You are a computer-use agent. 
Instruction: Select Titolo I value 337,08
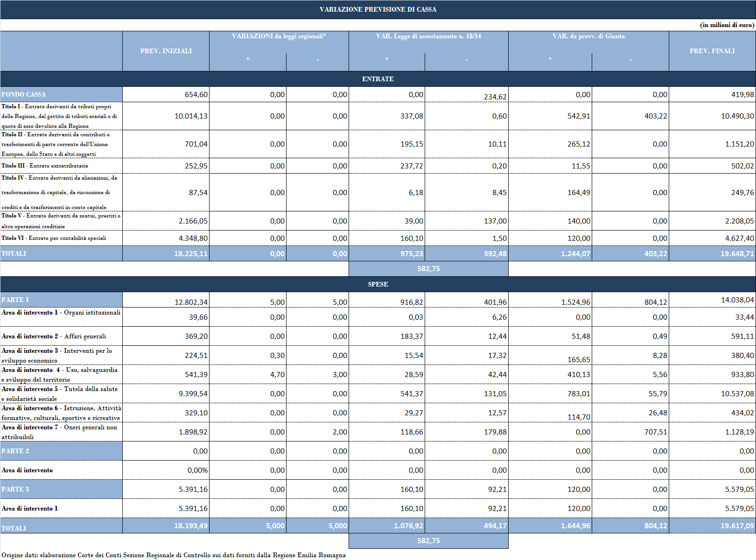(412, 116)
